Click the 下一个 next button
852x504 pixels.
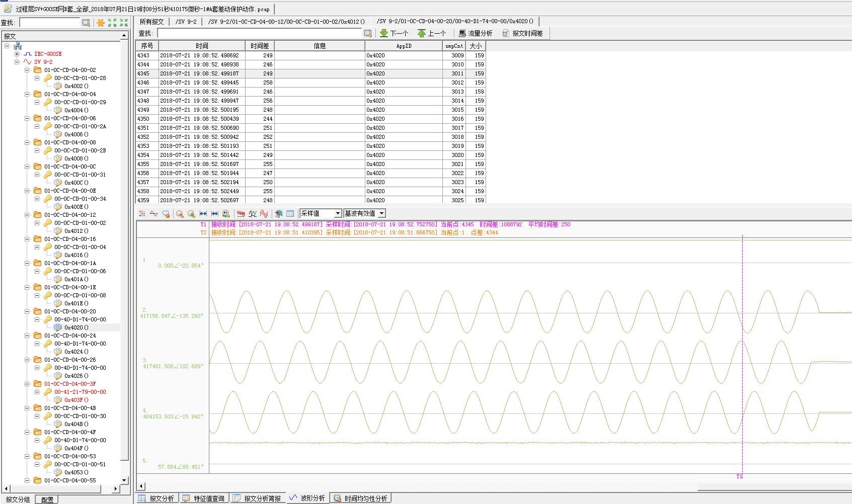(x=394, y=33)
